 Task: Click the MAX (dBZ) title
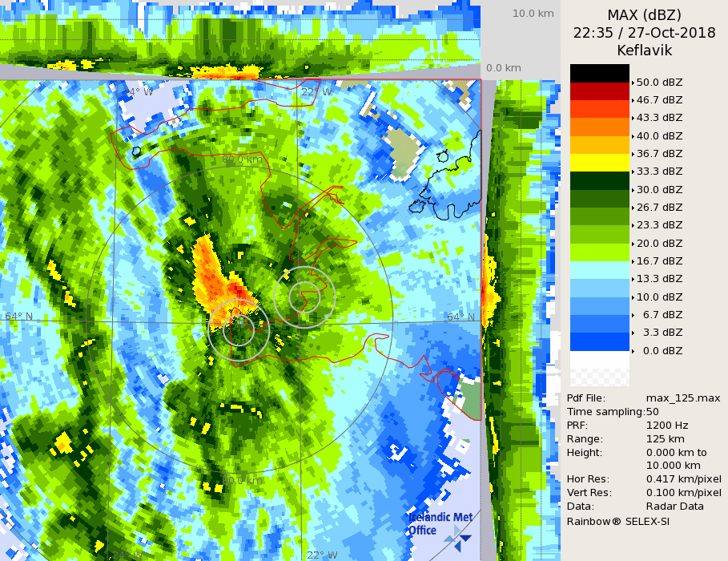(x=644, y=15)
